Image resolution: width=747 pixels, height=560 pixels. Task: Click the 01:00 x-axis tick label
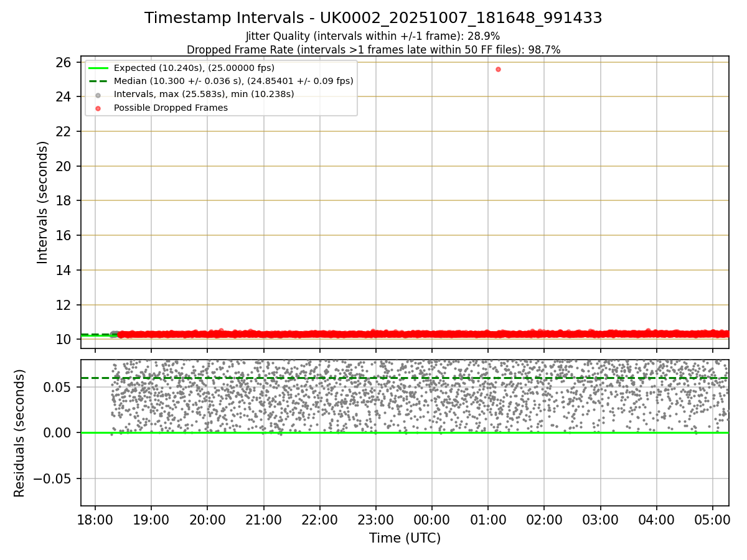tap(487, 519)
